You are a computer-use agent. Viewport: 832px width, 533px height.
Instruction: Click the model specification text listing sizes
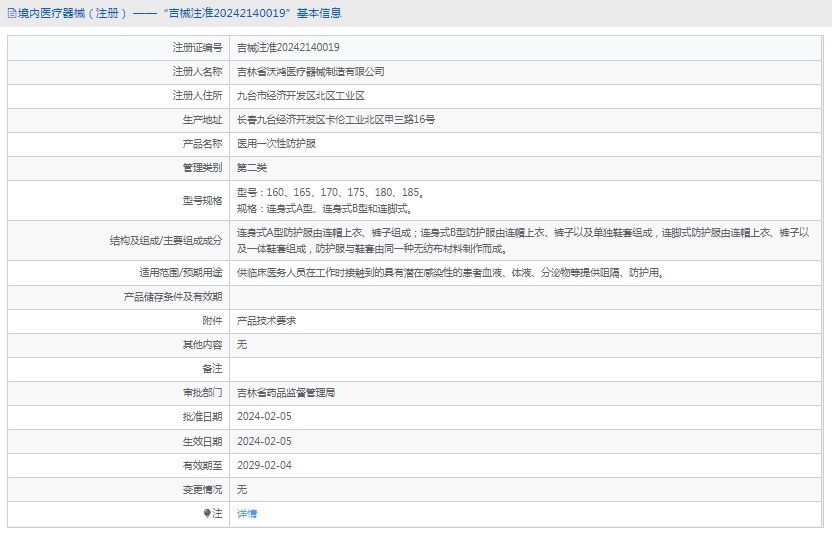330,193
